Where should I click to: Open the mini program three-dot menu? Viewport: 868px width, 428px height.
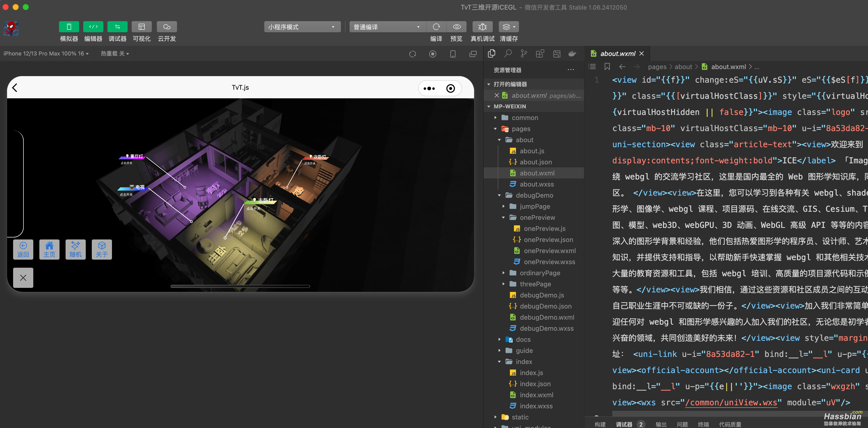point(429,88)
